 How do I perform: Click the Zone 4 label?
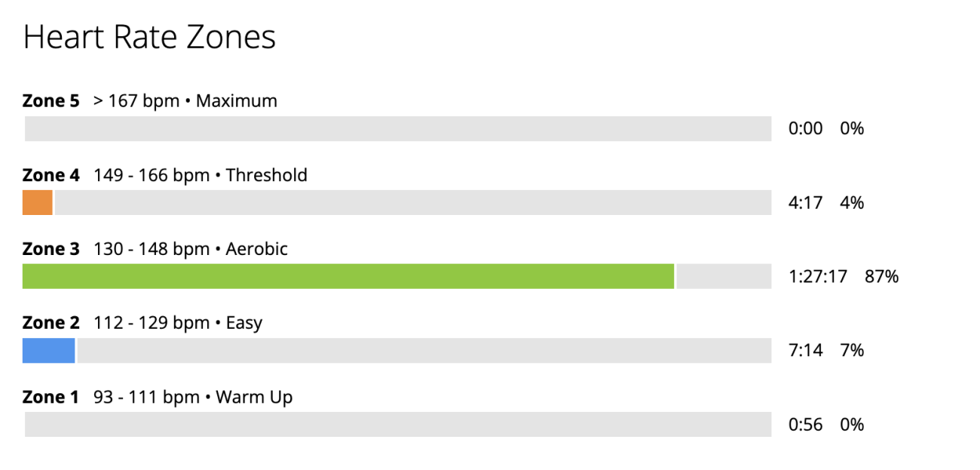(x=51, y=175)
